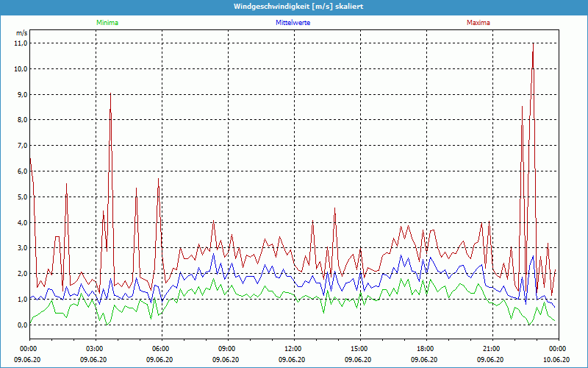Click the 09:00 time axis label

pyautogui.click(x=228, y=349)
